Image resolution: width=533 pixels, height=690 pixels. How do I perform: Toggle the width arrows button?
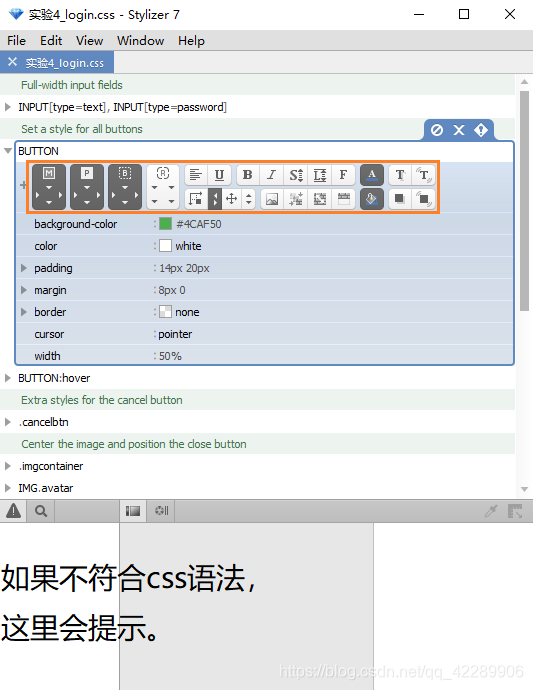coord(215,199)
